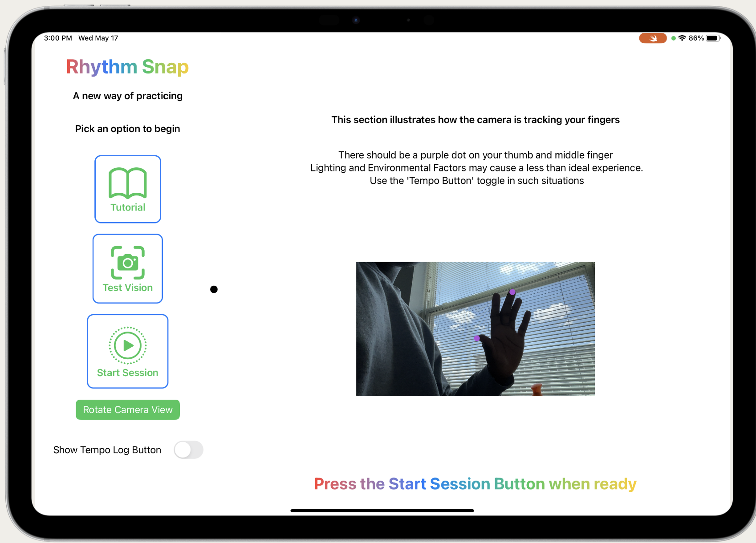The height and width of the screenshot is (543, 756).
Task: Click the colorful Rhythm Snap title
Action: pos(127,67)
